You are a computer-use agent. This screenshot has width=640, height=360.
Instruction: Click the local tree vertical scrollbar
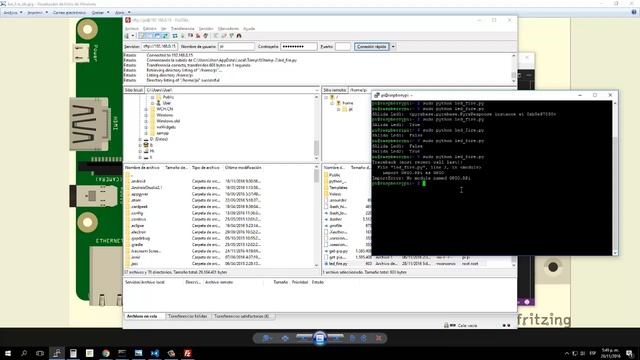tap(316, 128)
